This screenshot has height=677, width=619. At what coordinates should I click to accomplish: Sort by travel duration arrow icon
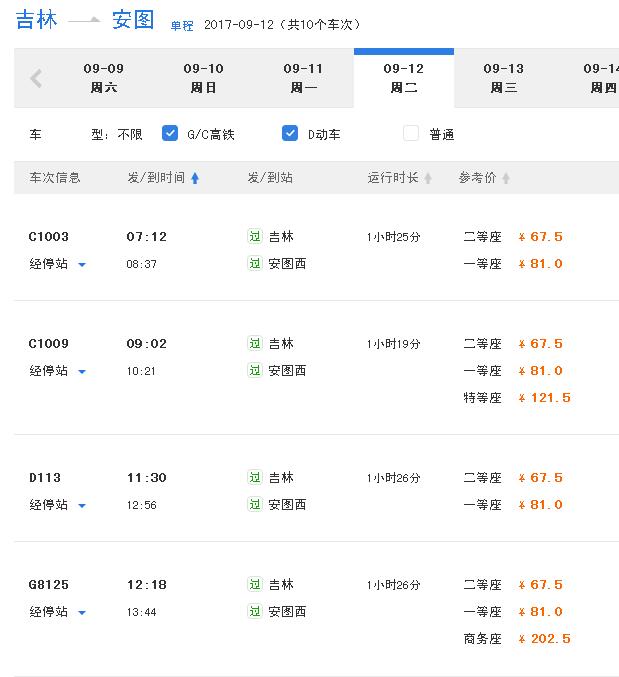click(x=428, y=178)
